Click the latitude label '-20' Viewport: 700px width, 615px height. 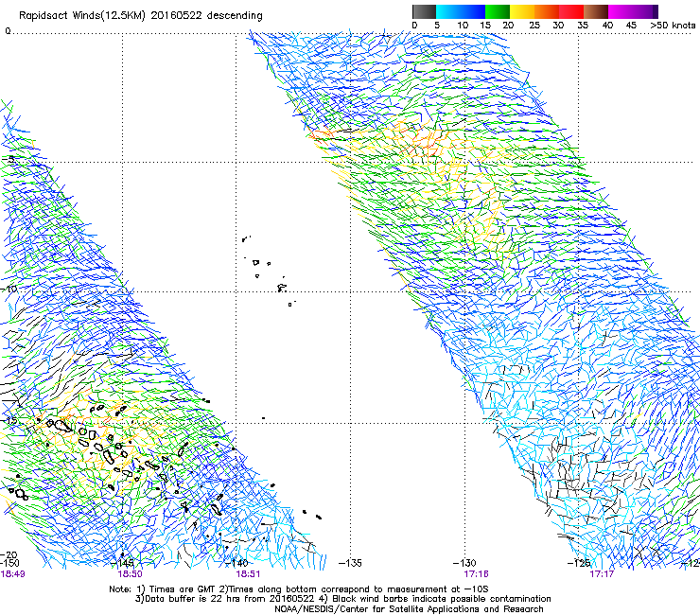tap(9, 555)
